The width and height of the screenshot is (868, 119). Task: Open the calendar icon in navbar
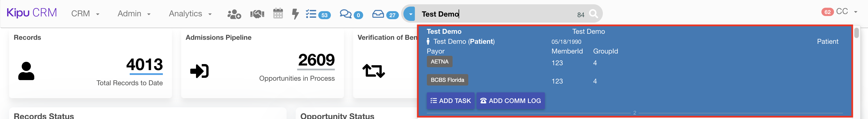(278, 13)
